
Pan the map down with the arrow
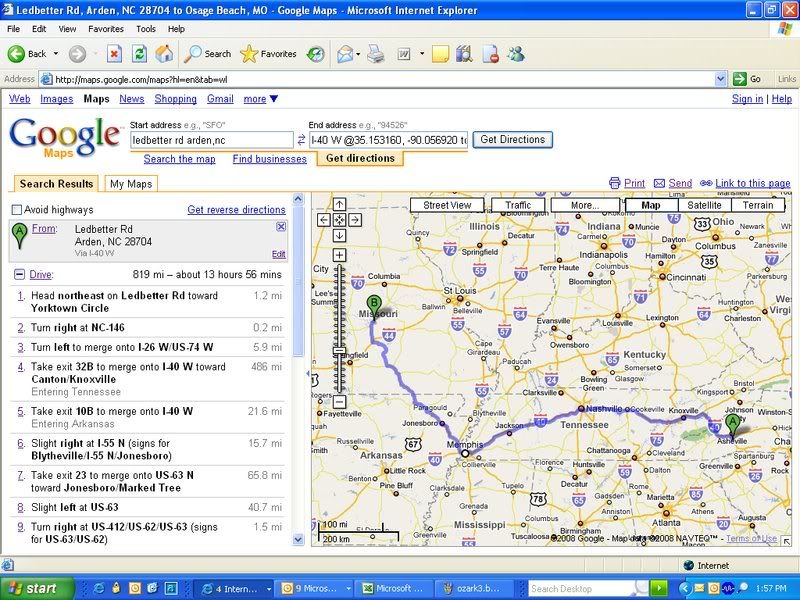pyautogui.click(x=339, y=235)
